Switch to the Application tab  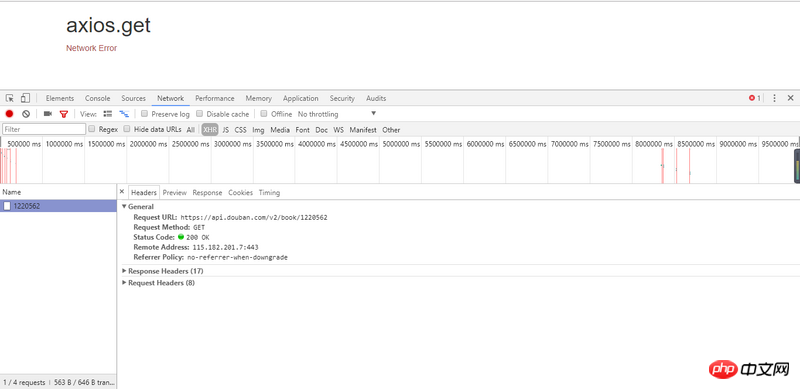[301, 98]
